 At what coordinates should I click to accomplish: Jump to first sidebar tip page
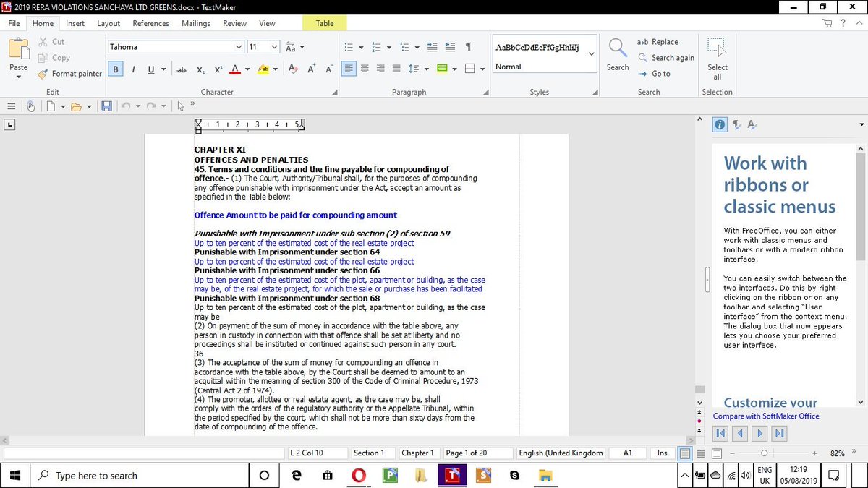coord(720,433)
